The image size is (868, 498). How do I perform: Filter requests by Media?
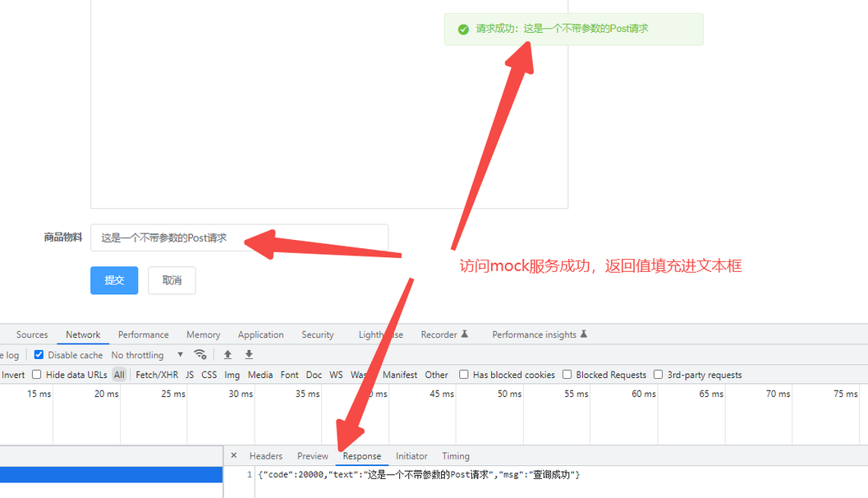260,375
